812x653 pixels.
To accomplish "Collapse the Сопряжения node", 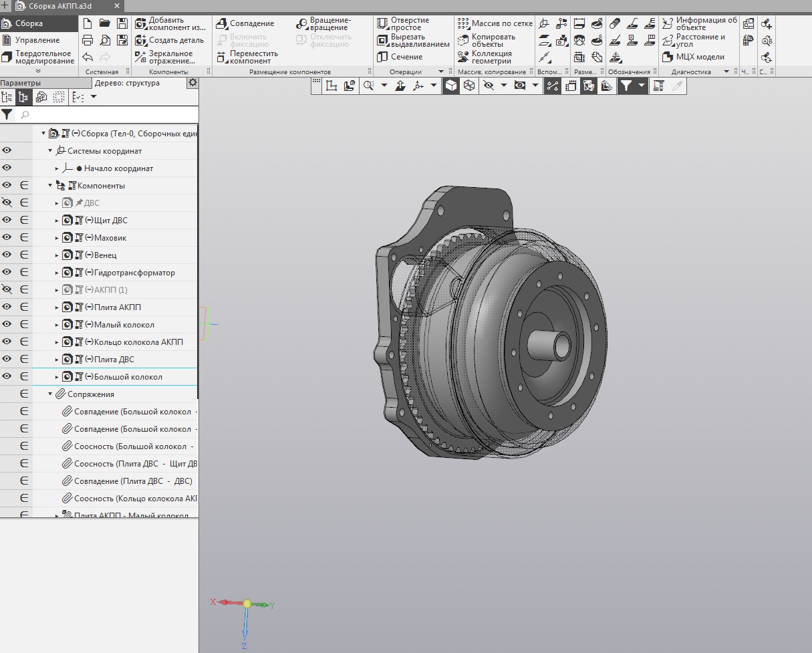I will [50, 394].
